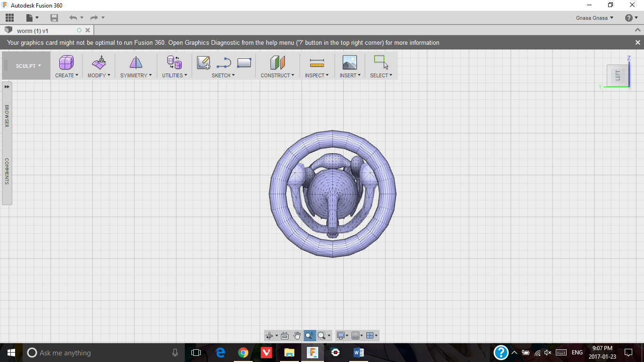
Task: Open Microsoft Word from the taskbar
Action: pyautogui.click(x=358, y=353)
